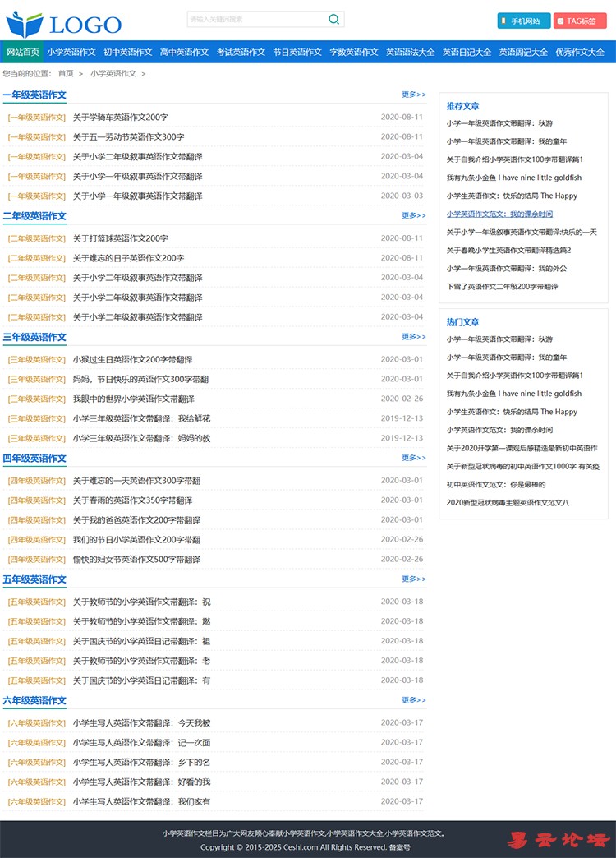The image size is (616, 858).
Task: Click 更多>> beside 五年级英语作文
Action: (414, 579)
